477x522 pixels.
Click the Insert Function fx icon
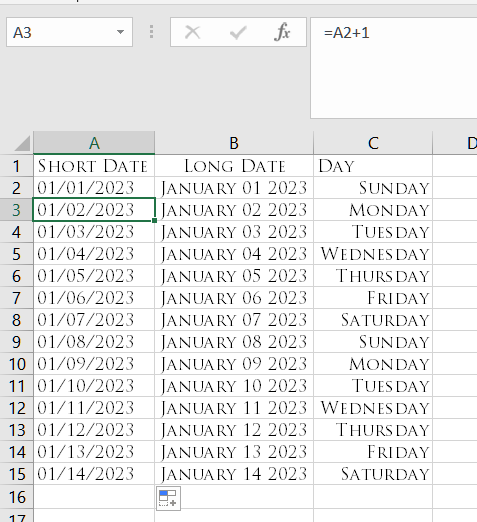[282, 32]
